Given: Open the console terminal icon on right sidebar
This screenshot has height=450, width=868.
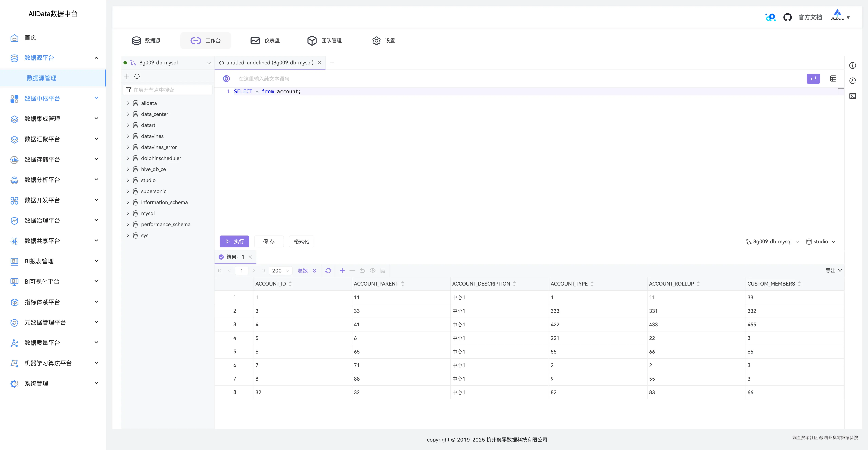Looking at the screenshot, I should (853, 96).
